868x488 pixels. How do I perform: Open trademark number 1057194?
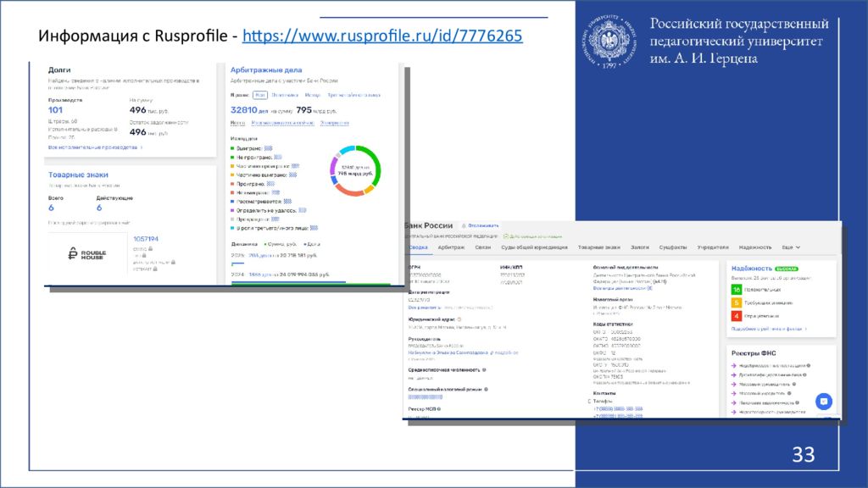coord(146,239)
